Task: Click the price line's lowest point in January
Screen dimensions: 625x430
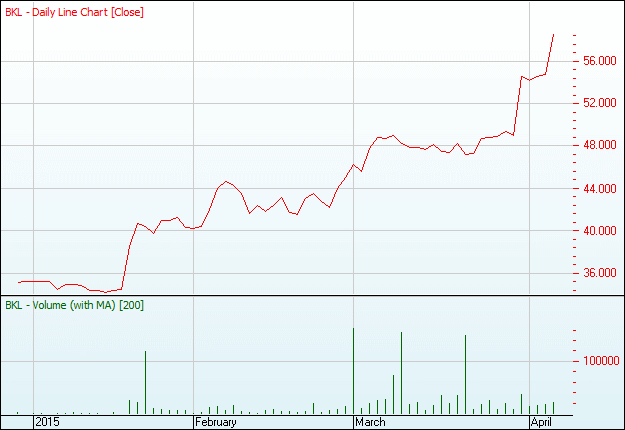Action: tap(105, 292)
